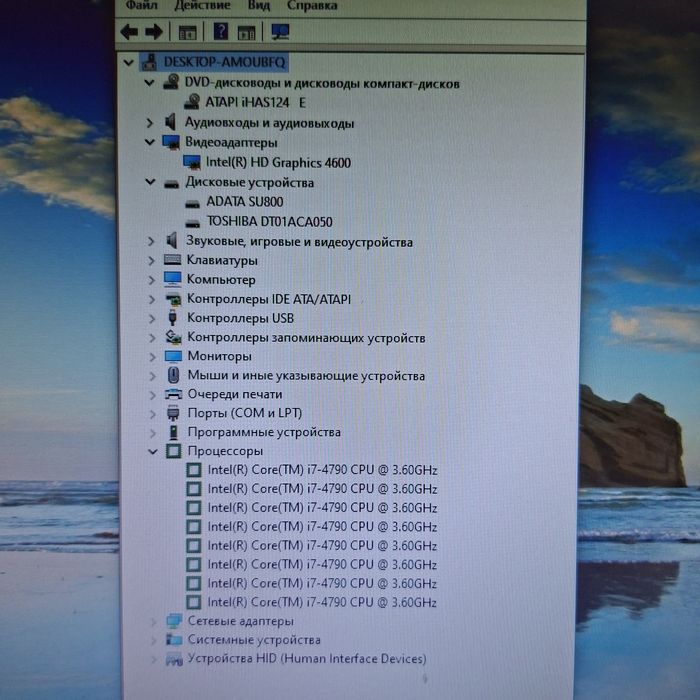700x700 pixels.
Task: Expand the Клавиатуры category
Action: (151, 261)
